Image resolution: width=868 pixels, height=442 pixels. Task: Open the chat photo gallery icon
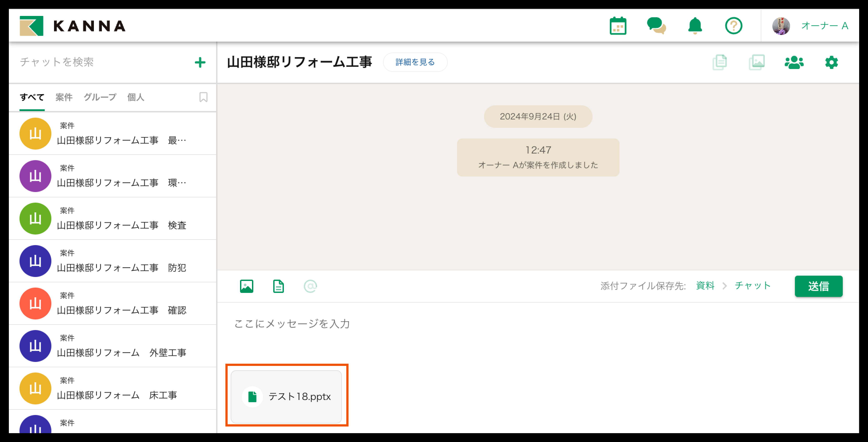756,62
